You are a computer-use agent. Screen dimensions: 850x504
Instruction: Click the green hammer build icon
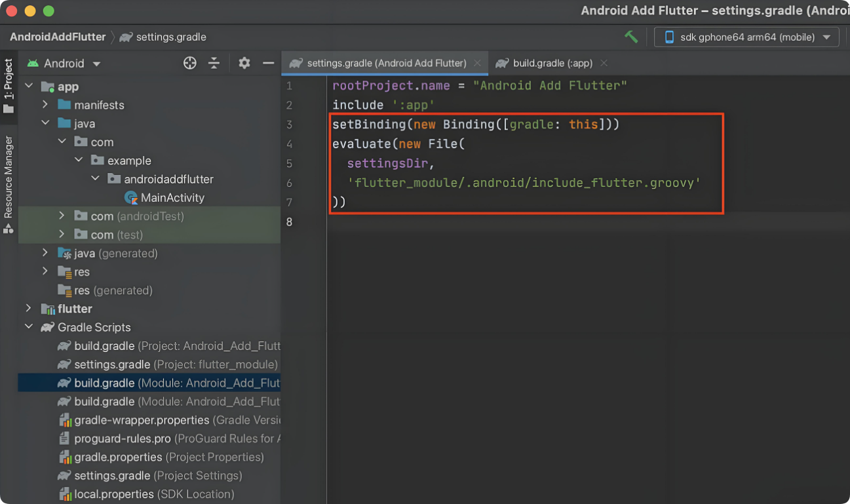point(630,37)
